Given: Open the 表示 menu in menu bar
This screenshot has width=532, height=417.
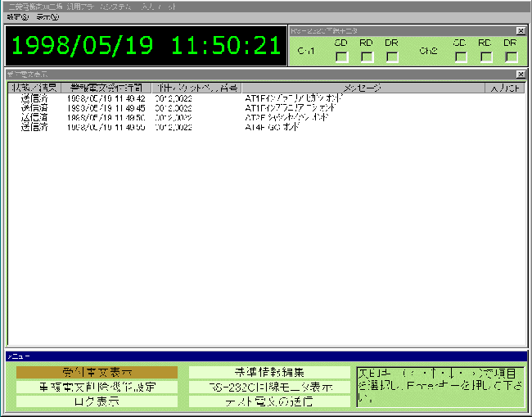Looking at the screenshot, I should coord(47,16).
